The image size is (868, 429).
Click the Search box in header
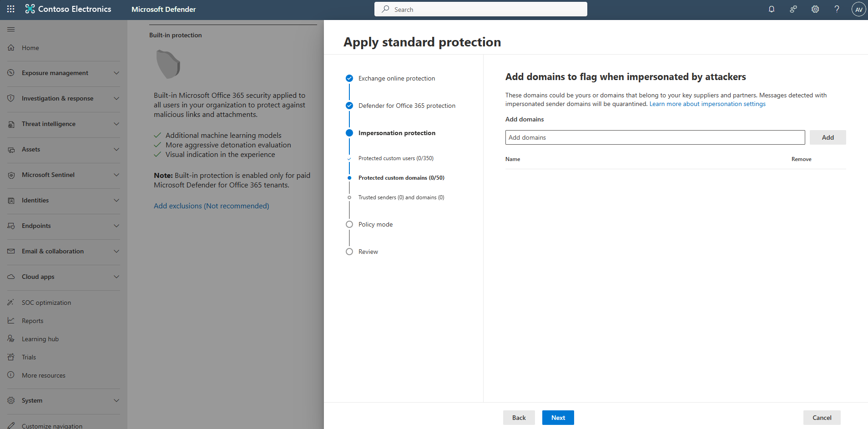(481, 9)
